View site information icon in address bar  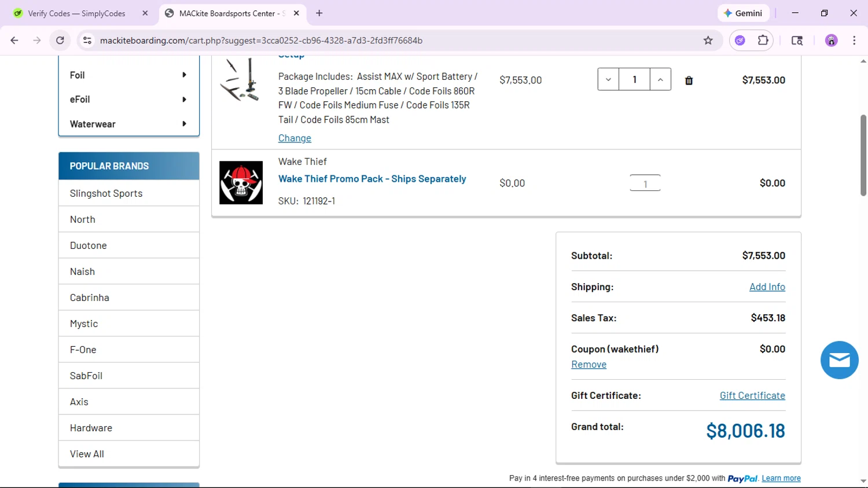[x=87, y=41]
